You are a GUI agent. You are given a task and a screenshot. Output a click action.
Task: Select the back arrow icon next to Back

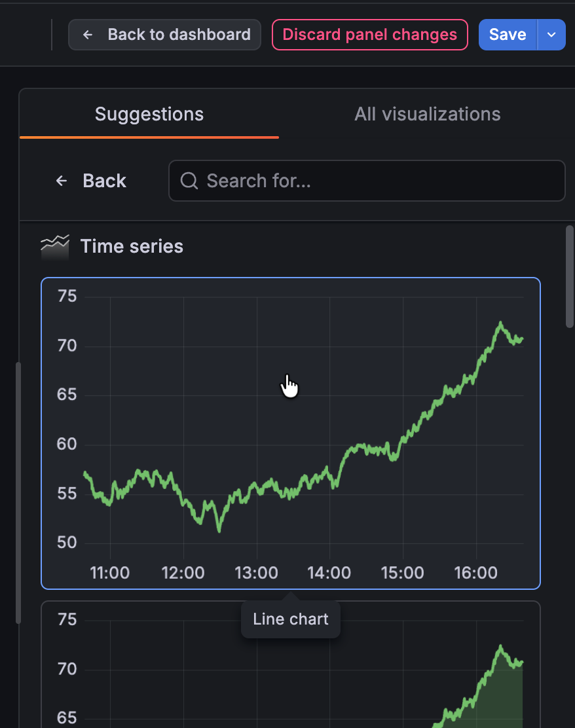[x=61, y=181]
